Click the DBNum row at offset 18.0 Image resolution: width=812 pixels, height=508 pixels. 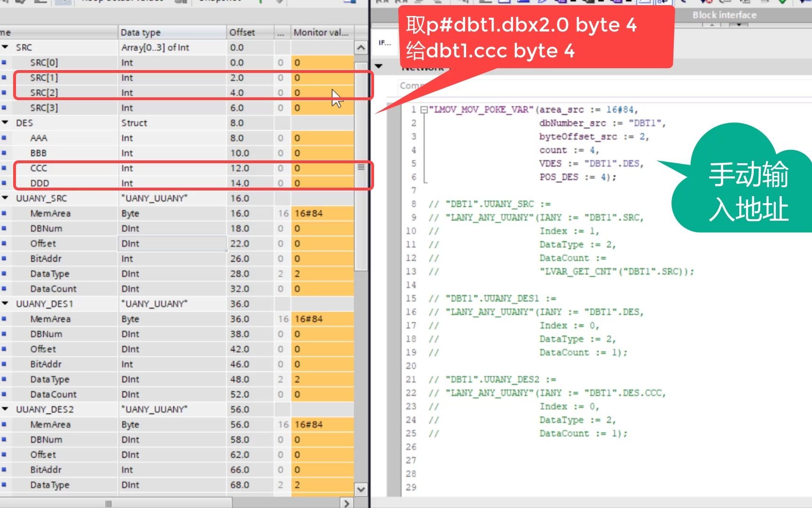coord(177,228)
